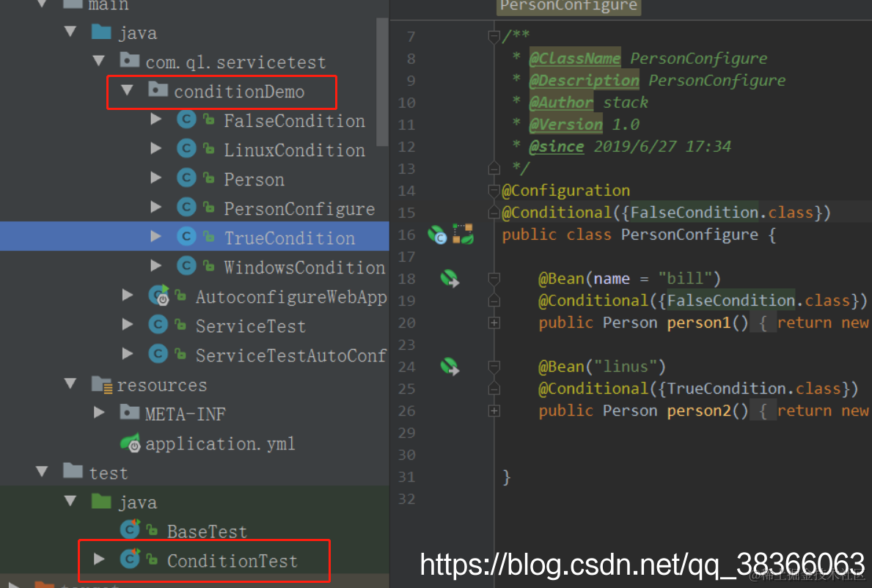Expand folded person1 method on line 20
This screenshot has width=872, height=588.
[x=494, y=323]
